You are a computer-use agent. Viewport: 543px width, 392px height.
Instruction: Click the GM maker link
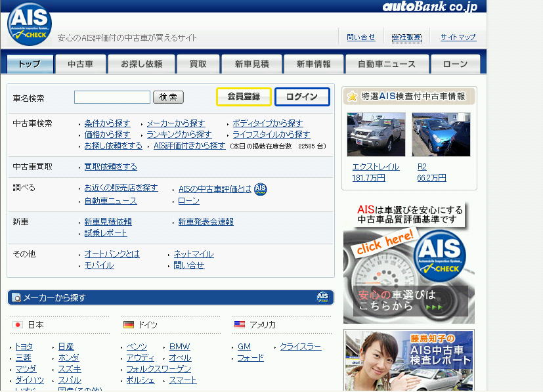(x=244, y=347)
